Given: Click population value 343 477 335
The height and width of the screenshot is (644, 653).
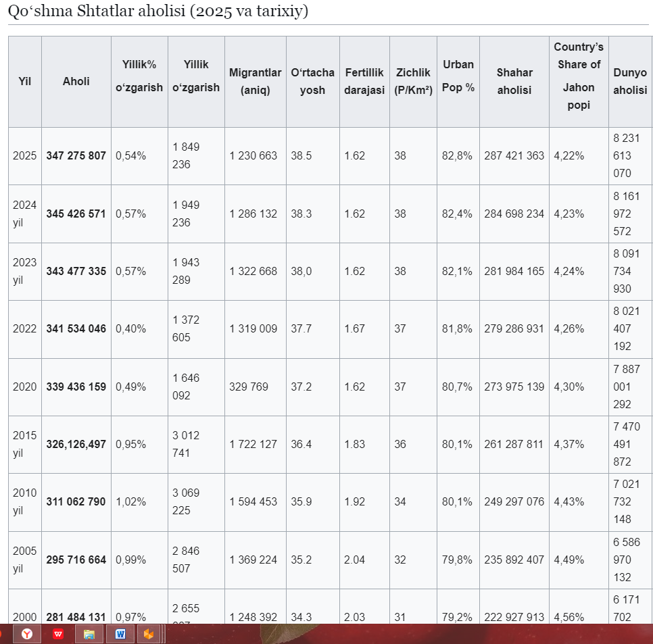Looking at the screenshot, I should 76,272.
